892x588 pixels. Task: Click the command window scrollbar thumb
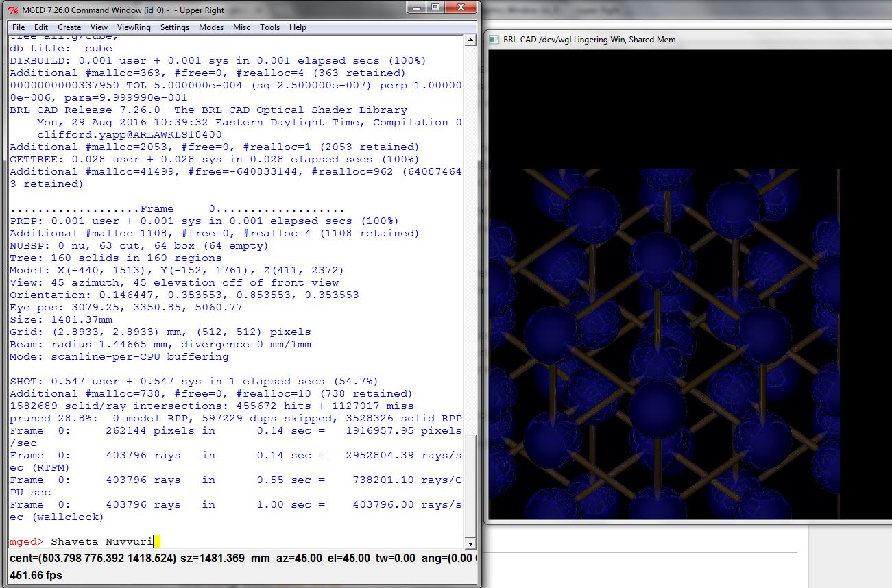(470, 485)
